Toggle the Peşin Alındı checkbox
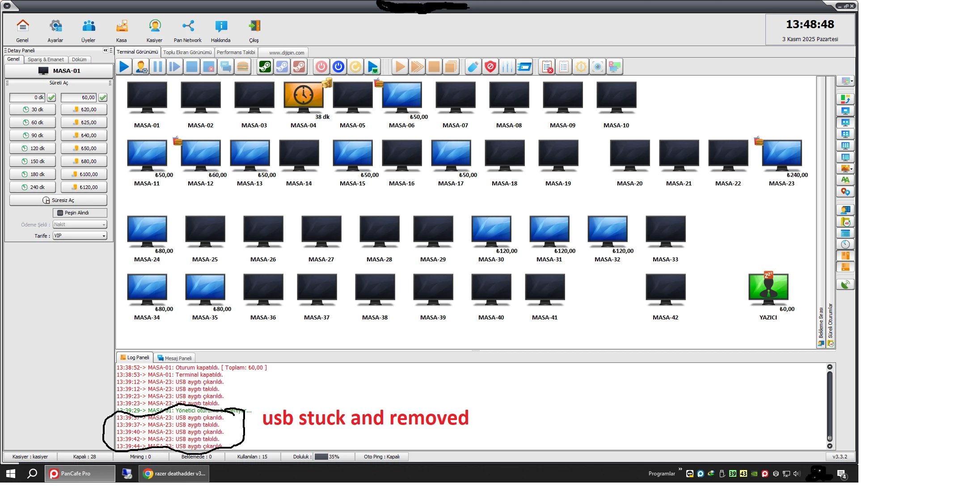 click(x=60, y=213)
